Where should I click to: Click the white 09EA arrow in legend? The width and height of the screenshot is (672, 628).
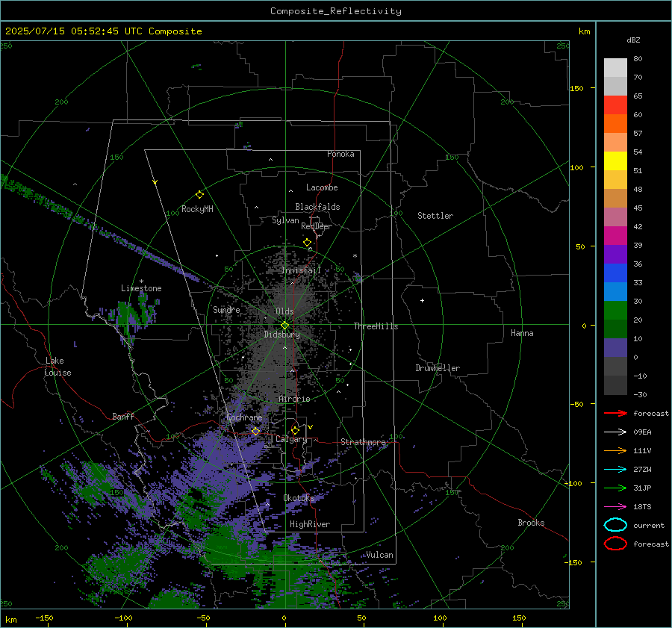pos(615,432)
